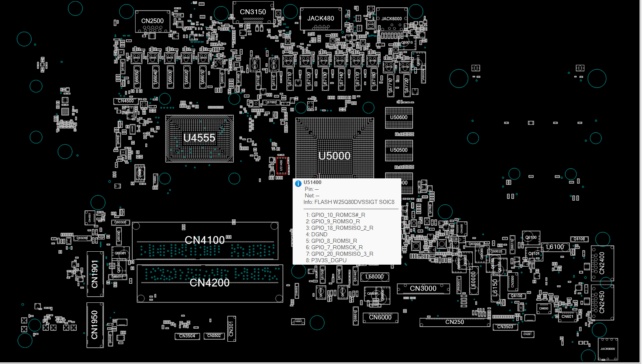Click the CN2500 connector
This screenshot has height=364, width=642.
tap(153, 21)
